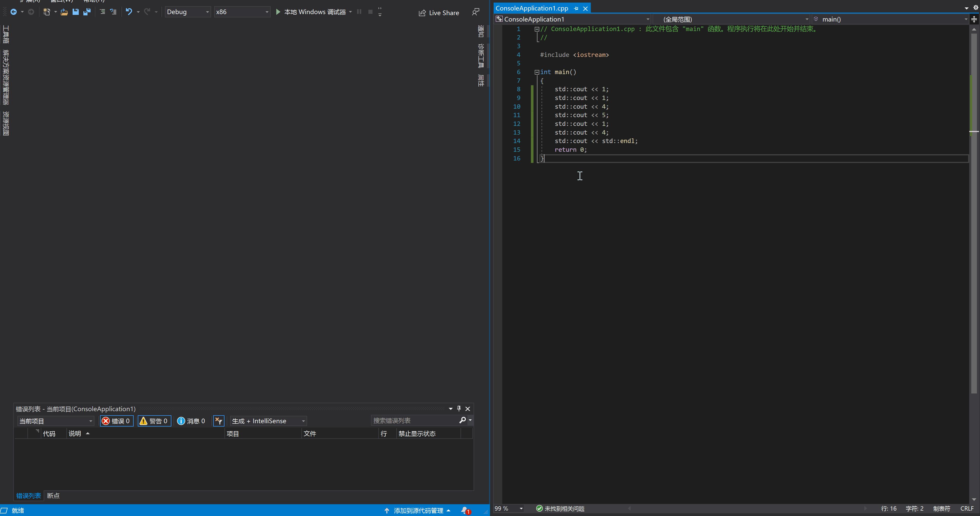Collapse the int main() code block
The width and height of the screenshot is (980, 516).
(537, 72)
